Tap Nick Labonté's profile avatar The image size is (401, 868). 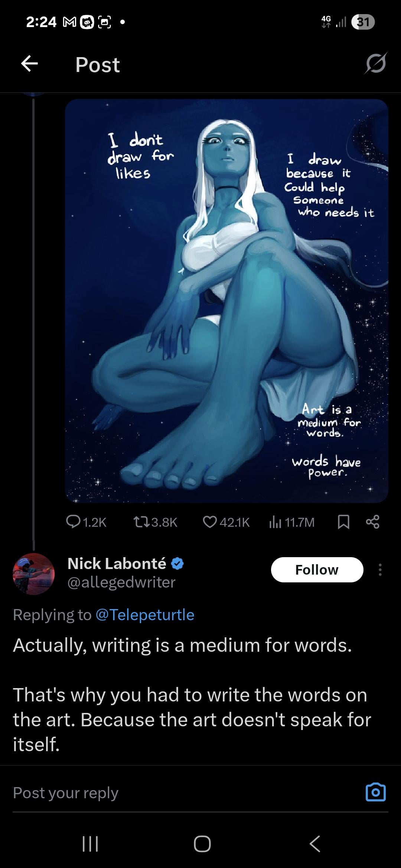pyautogui.click(x=34, y=574)
